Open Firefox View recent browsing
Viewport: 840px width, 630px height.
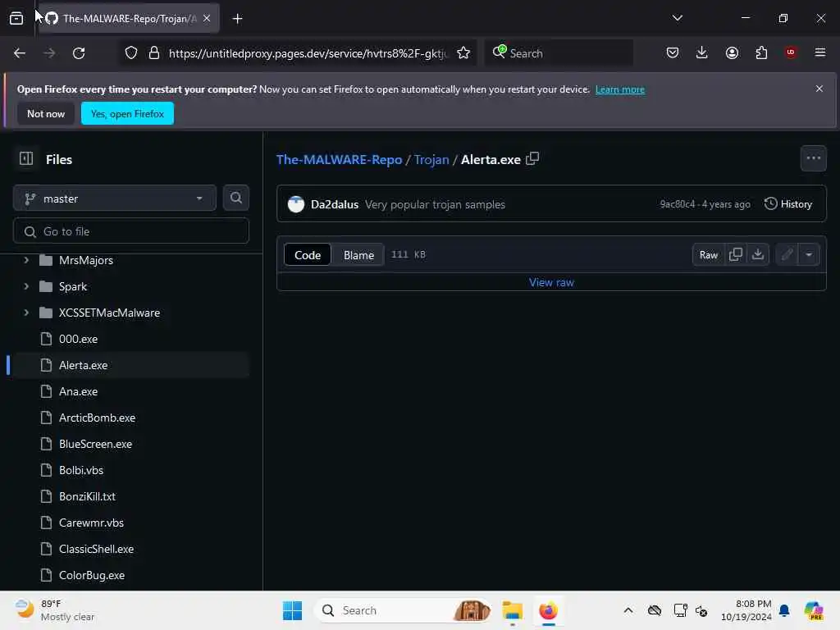click(16, 18)
